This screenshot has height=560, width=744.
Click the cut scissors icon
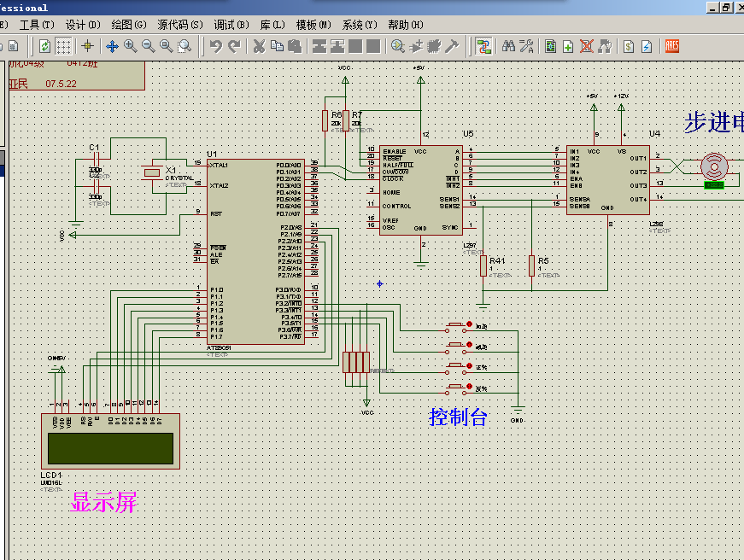point(259,46)
